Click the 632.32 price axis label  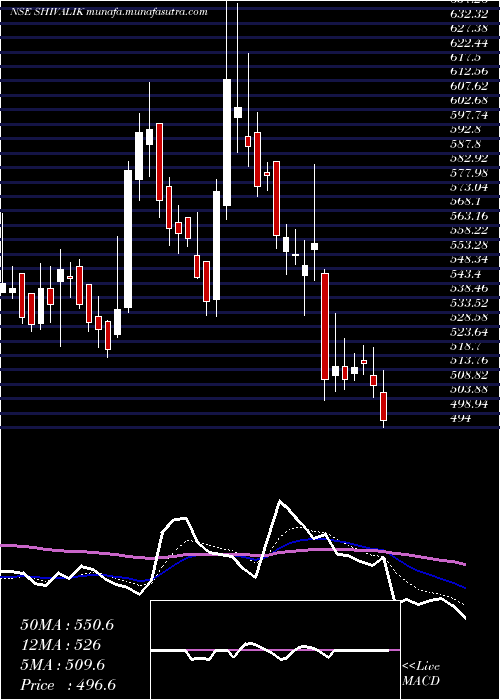click(469, 14)
